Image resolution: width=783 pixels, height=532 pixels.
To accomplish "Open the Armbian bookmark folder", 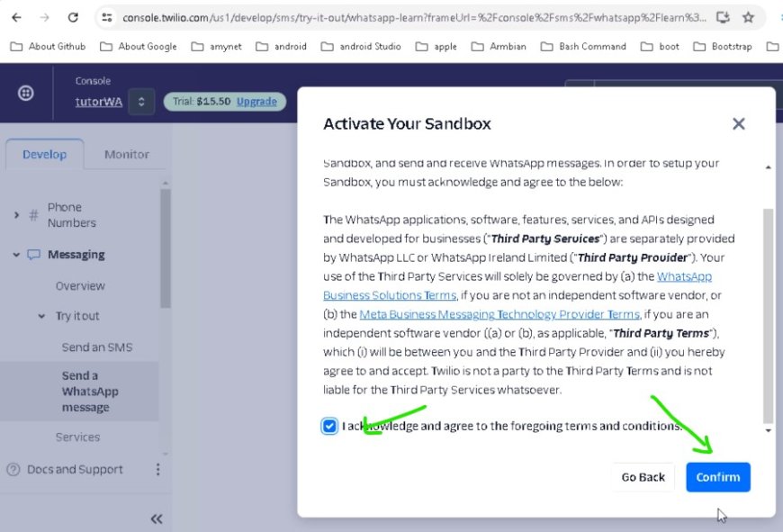I will 499,47.
